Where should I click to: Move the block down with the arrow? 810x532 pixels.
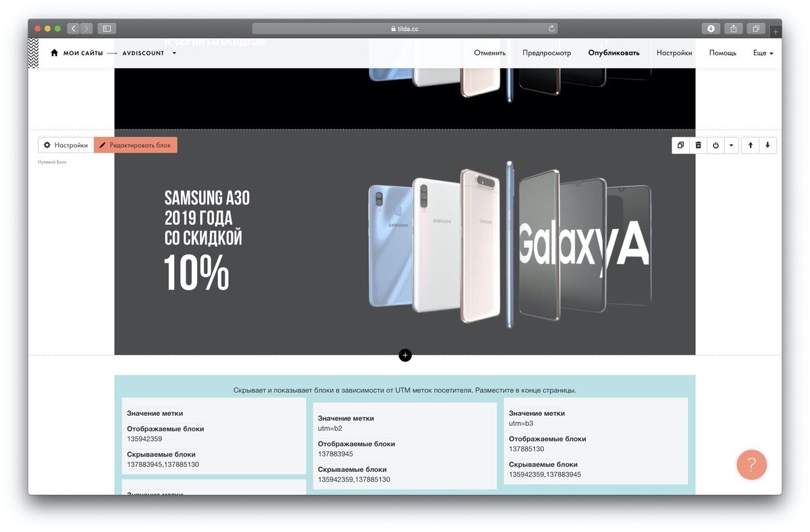tap(768, 145)
